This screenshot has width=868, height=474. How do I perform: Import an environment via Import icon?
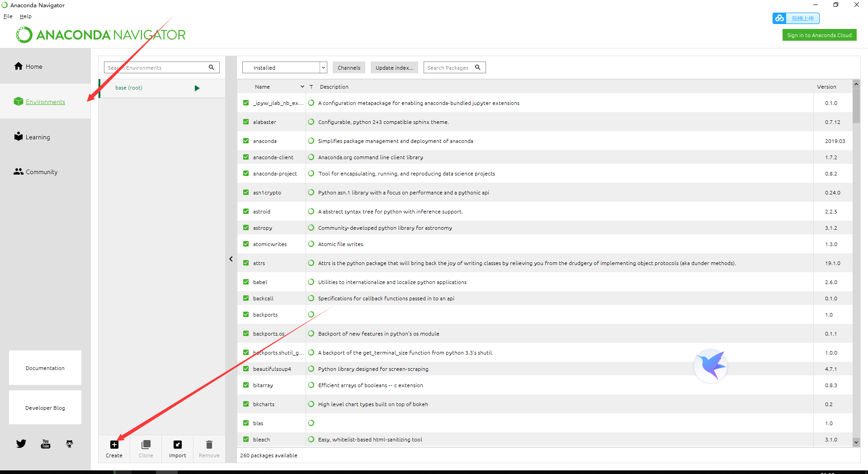coord(178,445)
